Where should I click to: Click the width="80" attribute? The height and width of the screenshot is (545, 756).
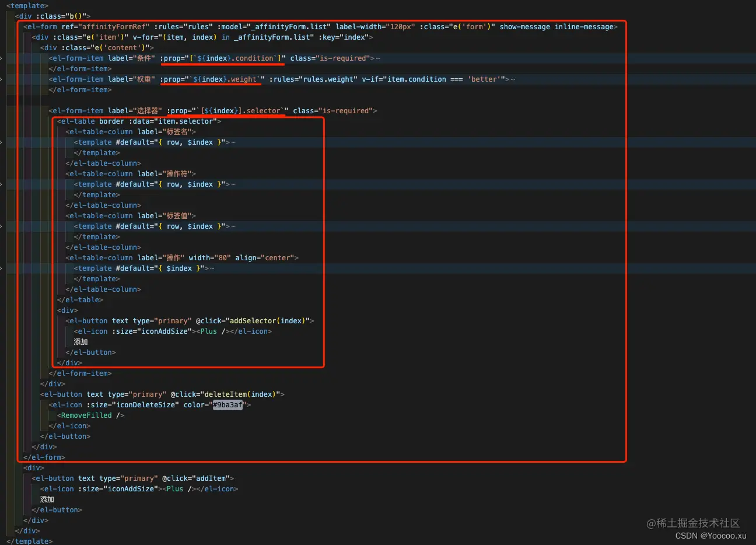pyautogui.click(x=209, y=258)
